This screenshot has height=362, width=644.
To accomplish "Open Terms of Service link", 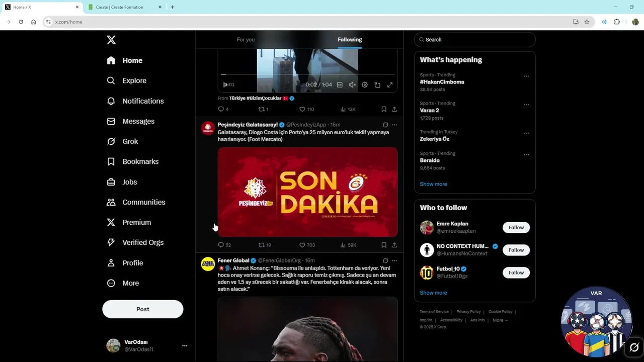I will 434,312.
